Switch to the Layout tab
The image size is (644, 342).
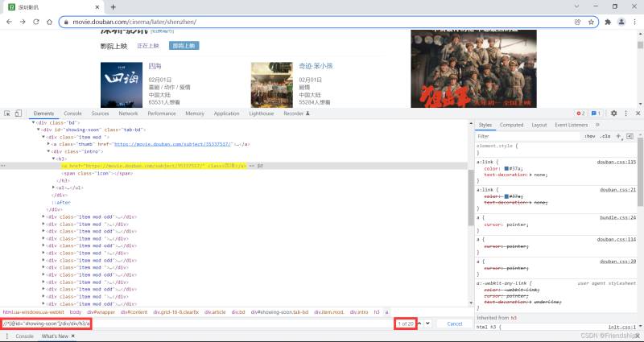click(x=539, y=125)
